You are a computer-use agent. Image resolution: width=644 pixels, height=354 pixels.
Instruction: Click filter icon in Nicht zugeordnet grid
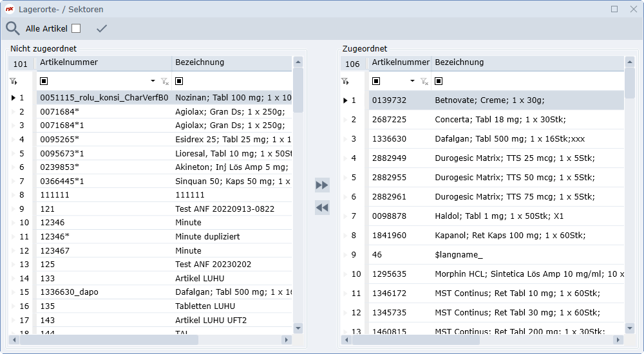tap(13, 81)
